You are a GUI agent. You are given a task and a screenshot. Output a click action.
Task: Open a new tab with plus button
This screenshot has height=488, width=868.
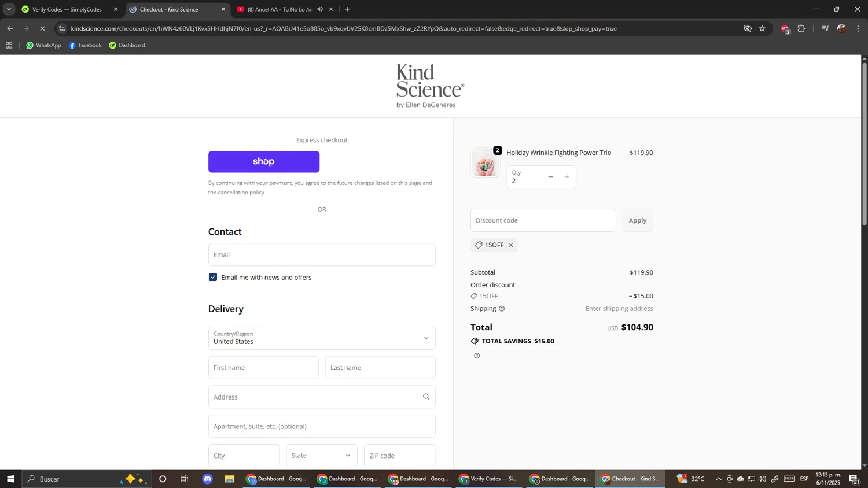coord(347,9)
